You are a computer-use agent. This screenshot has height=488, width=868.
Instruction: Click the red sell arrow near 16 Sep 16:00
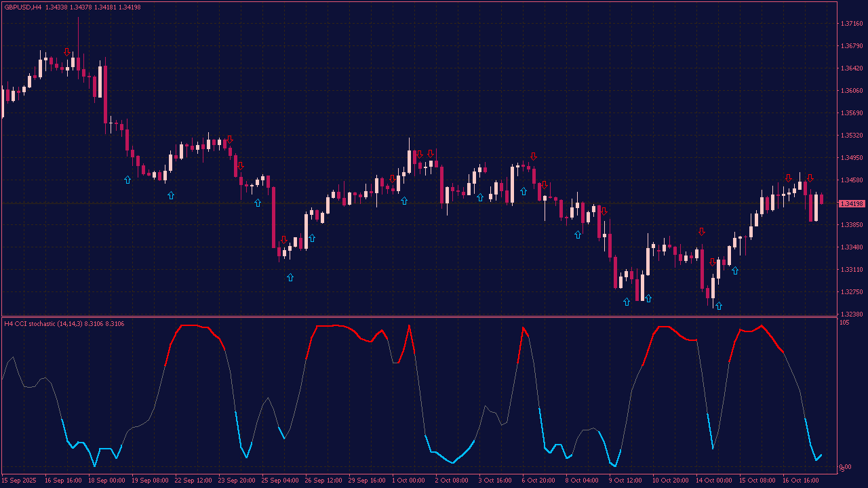pos(66,52)
